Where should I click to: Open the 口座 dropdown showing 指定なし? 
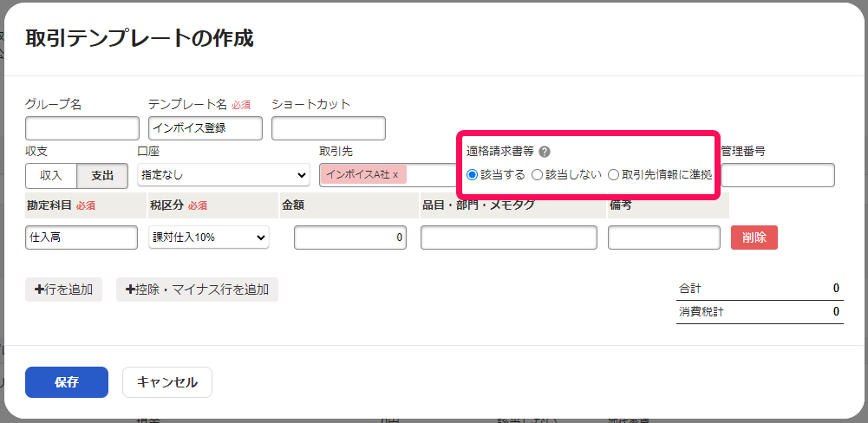tap(224, 175)
